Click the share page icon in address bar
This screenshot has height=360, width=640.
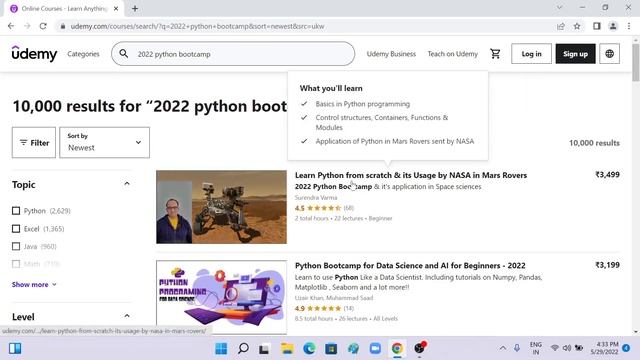point(560,26)
